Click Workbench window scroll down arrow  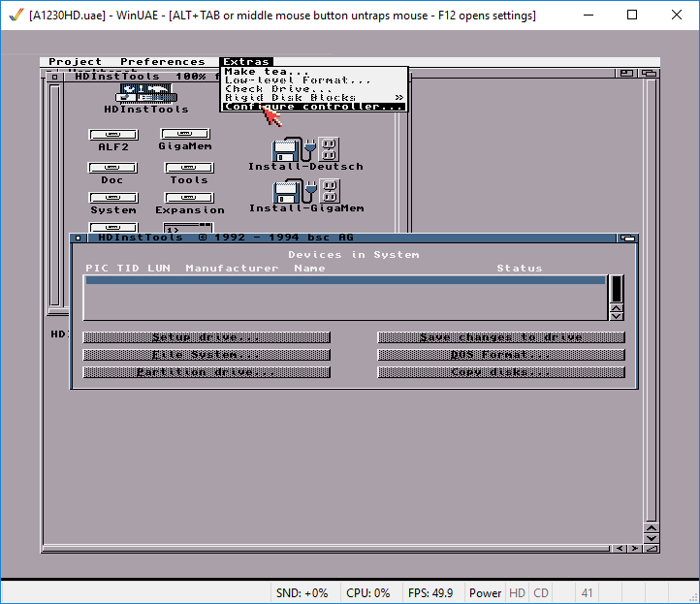[652, 538]
